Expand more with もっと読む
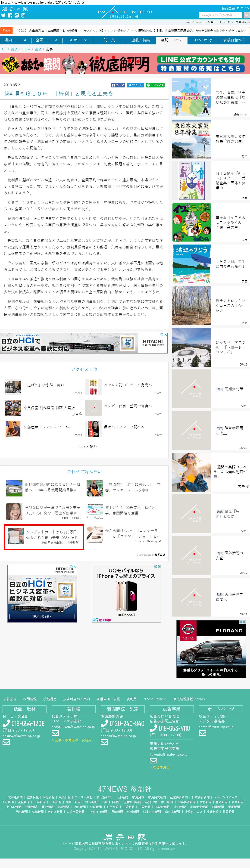This screenshot has height=868, width=250. 85,447
